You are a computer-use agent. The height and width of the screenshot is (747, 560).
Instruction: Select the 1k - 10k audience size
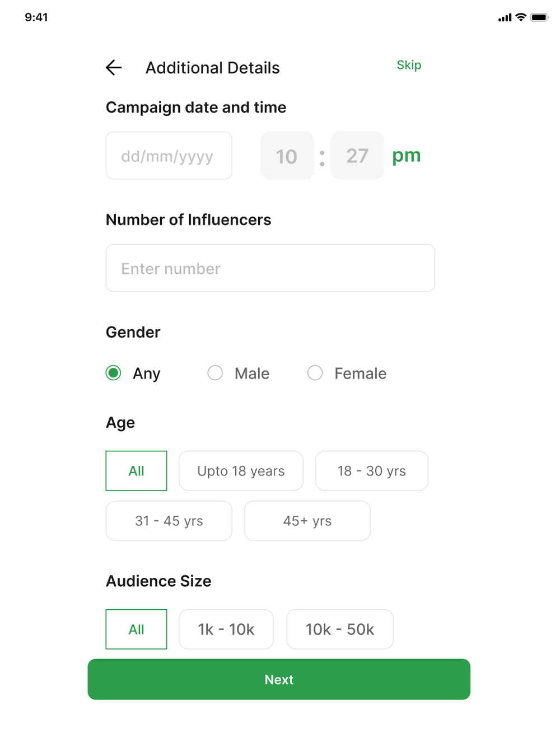tap(226, 629)
